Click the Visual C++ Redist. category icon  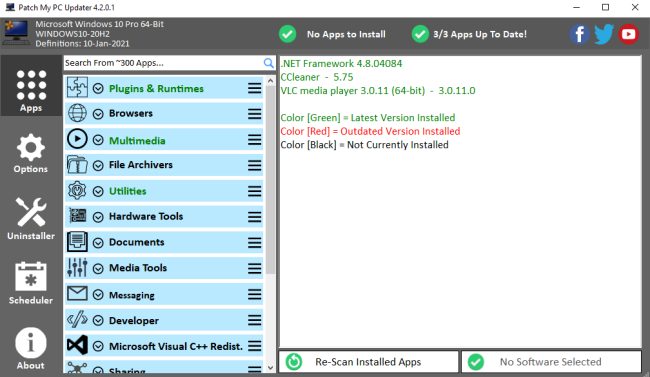pos(78,345)
